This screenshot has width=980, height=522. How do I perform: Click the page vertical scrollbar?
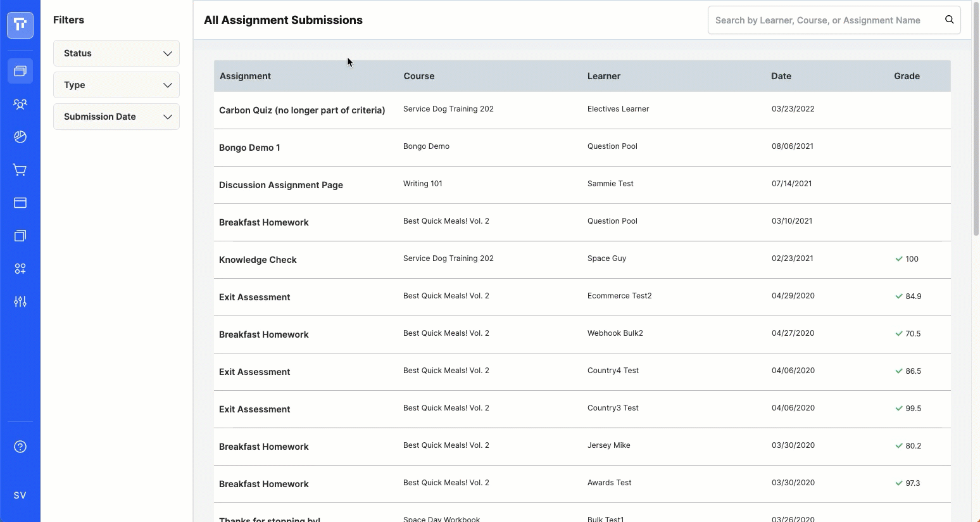[x=976, y=127]
